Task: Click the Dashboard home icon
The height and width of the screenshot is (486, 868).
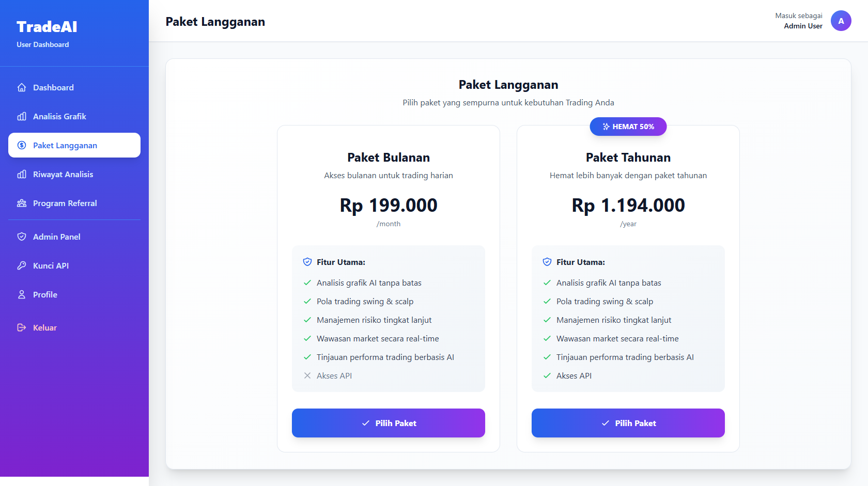Action: pyautogui.click(x=22, y=87)
